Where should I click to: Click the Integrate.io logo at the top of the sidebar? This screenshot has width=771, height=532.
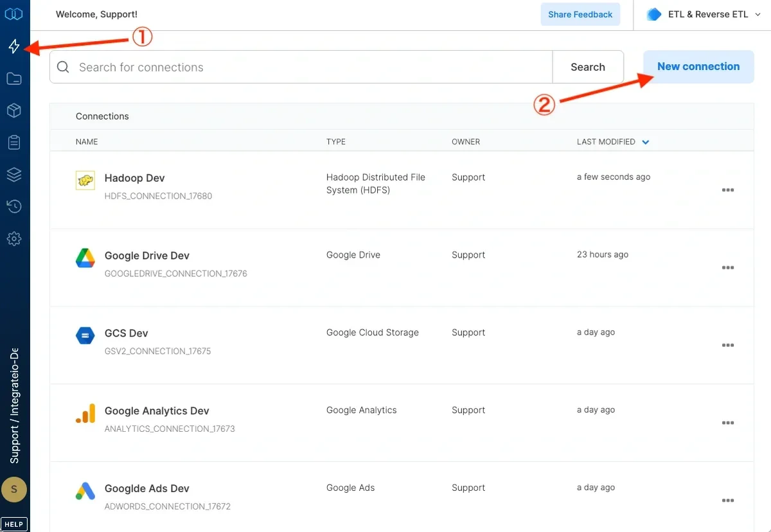[x=13, y=14]
